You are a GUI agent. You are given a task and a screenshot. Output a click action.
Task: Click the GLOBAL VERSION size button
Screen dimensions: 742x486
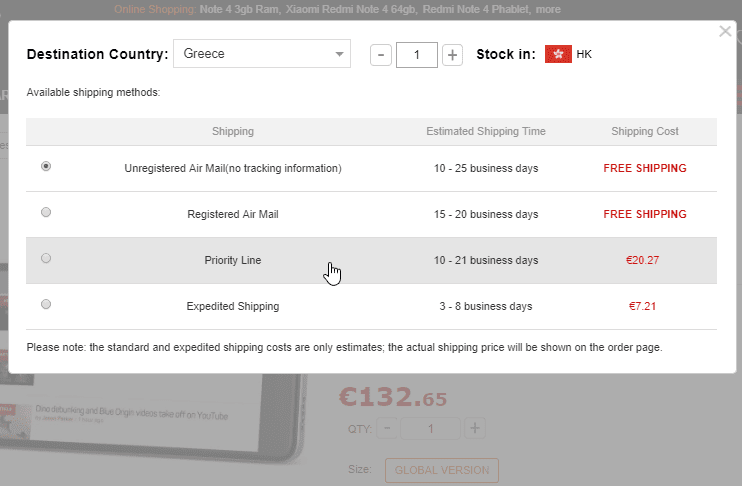coord(441,470)
